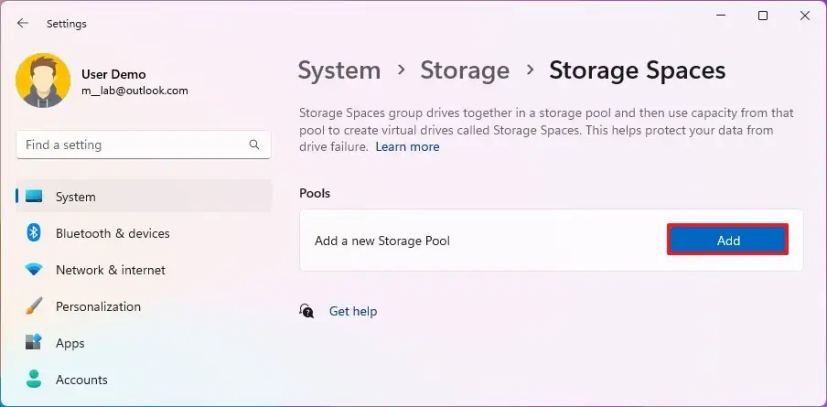Viewport: 827px width, 407px height.
Task: Click the Personalization paintbrush icon
Action: [x=34, y=306]
